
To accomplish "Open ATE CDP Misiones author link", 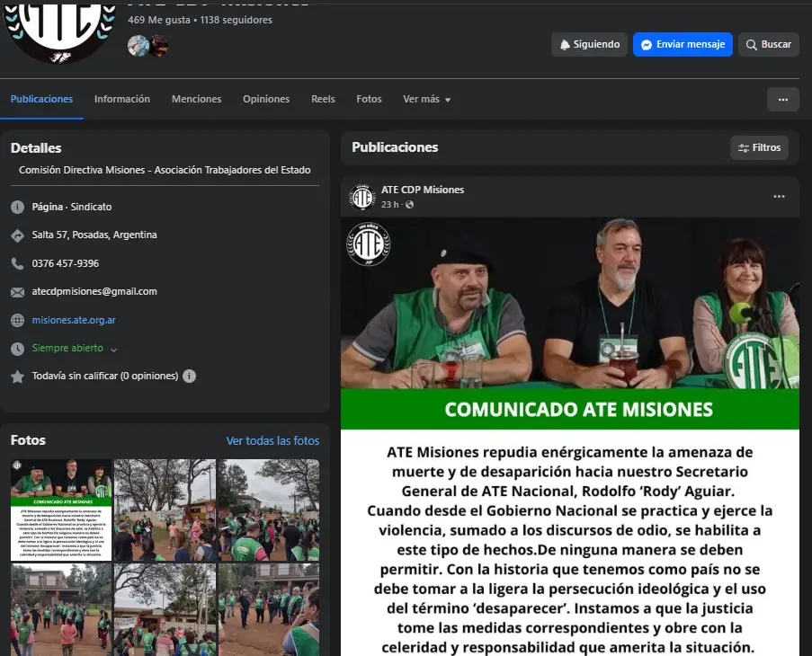I will click(423, 190).
